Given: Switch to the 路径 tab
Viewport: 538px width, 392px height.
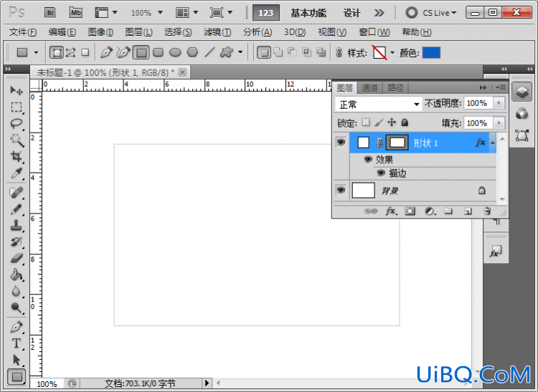Looking at the screenshot, I should (395, 88).
